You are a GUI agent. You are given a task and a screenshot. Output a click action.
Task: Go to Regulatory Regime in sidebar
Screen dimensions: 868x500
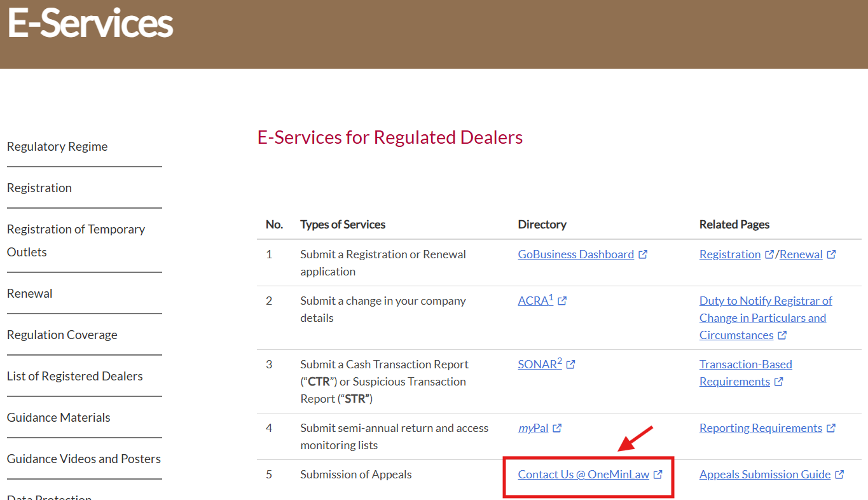pos(57,146)
